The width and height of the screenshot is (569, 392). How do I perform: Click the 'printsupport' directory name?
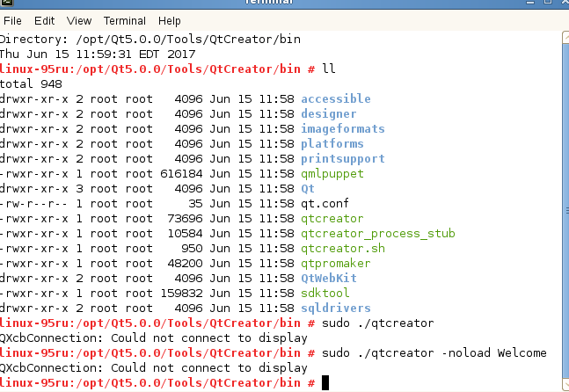coord(343,159)
